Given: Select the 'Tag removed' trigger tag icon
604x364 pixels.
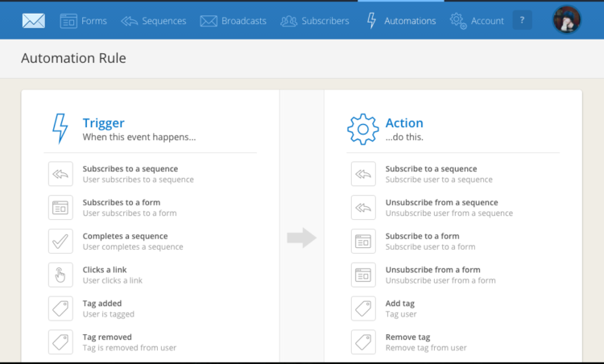Looking at the screenshot, I should pyautogui.click(x=60, y=342).
